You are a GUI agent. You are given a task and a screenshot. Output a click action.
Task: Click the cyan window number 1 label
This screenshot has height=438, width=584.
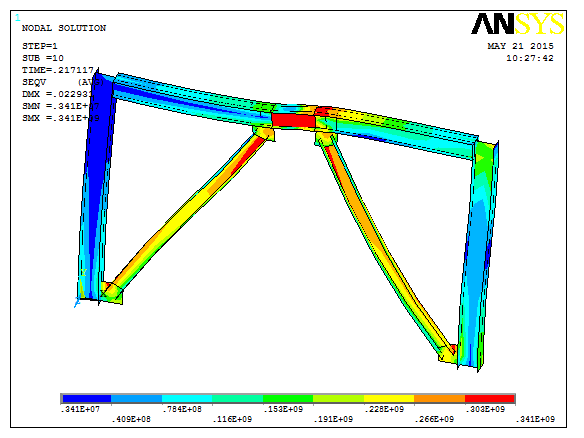(18, 18)
